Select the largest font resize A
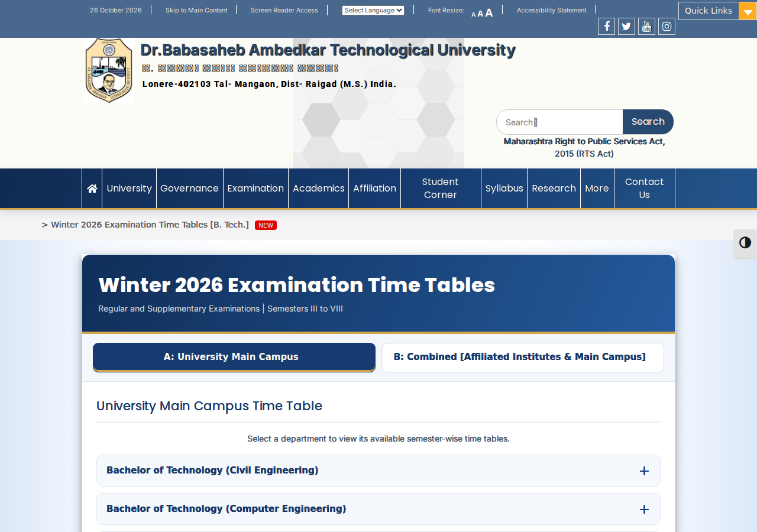Viewport: 757px width, 532px height. [x=489, y=12]
